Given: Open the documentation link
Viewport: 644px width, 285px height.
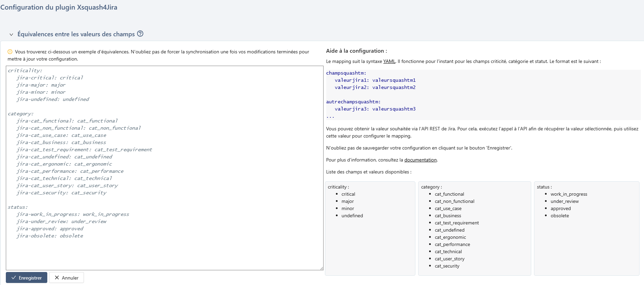Looking at the screenshot, I should tap(420, 160).
